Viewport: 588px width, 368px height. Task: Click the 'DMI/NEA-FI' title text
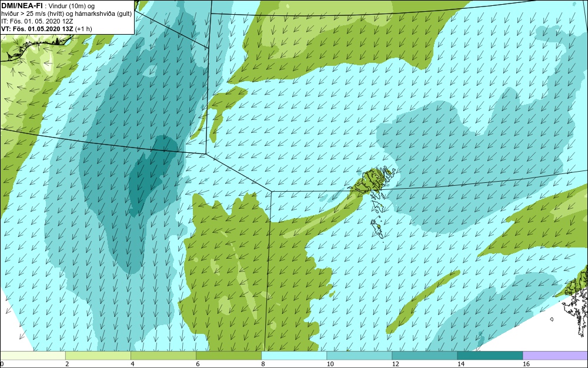point(21,5)
